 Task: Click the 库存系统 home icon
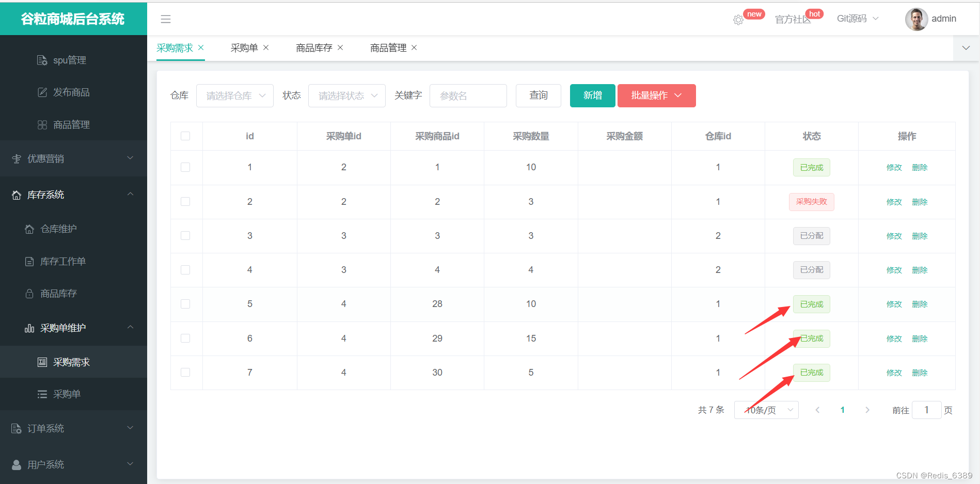point(17,195)
